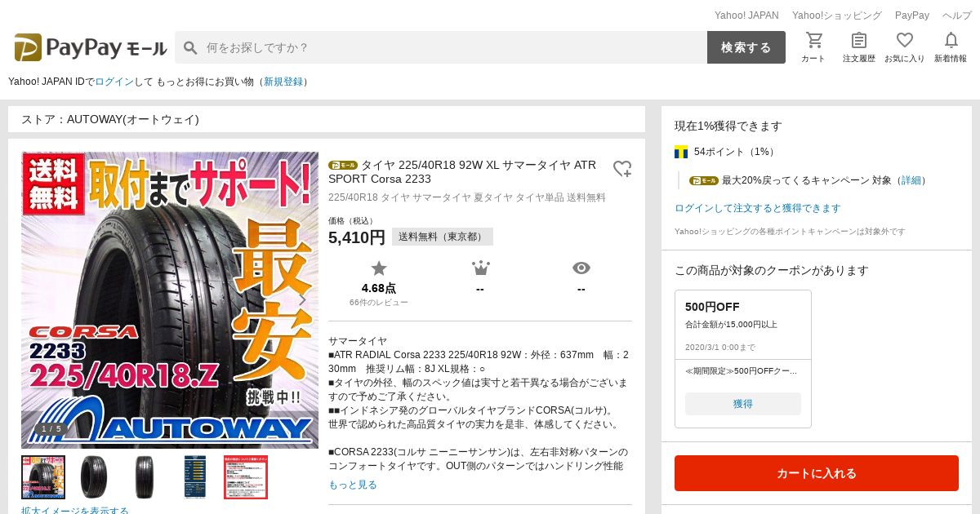Click the T-Point icon beside 54ポイント
The image size is (980, 514).
(681, 152)
